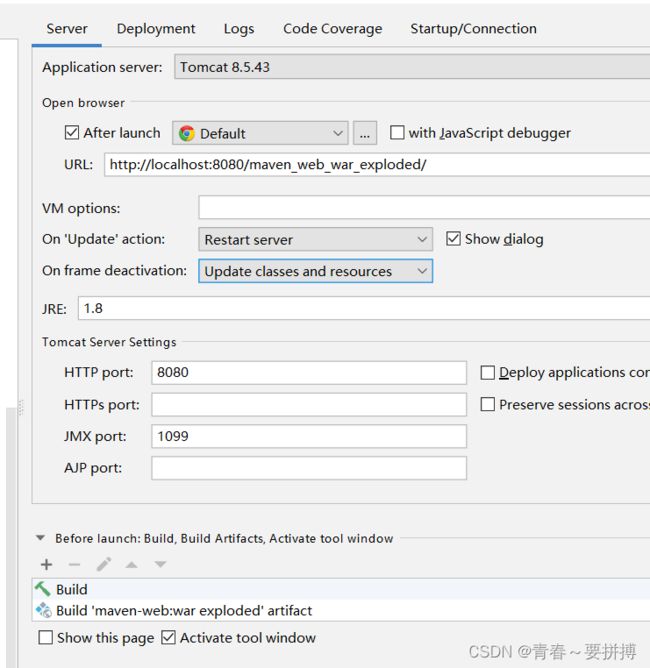Click the move down arrow icon
The width and height of the screenshot is (650, 668).
(x=160, y=564)
